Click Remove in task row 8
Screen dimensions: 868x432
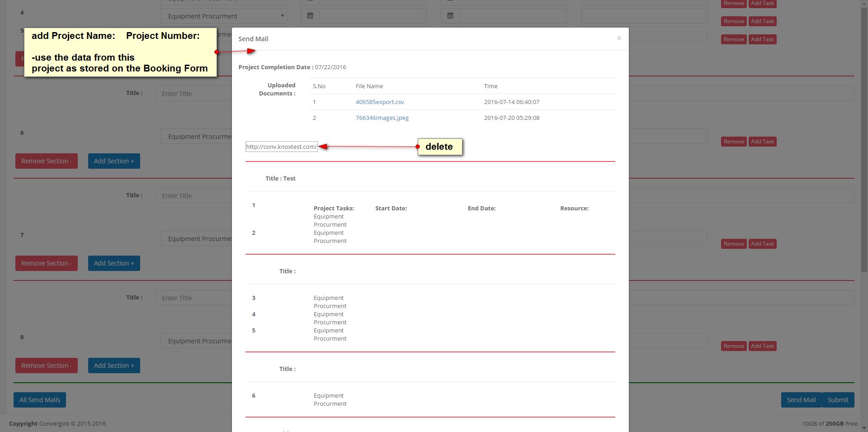(734, 346)
